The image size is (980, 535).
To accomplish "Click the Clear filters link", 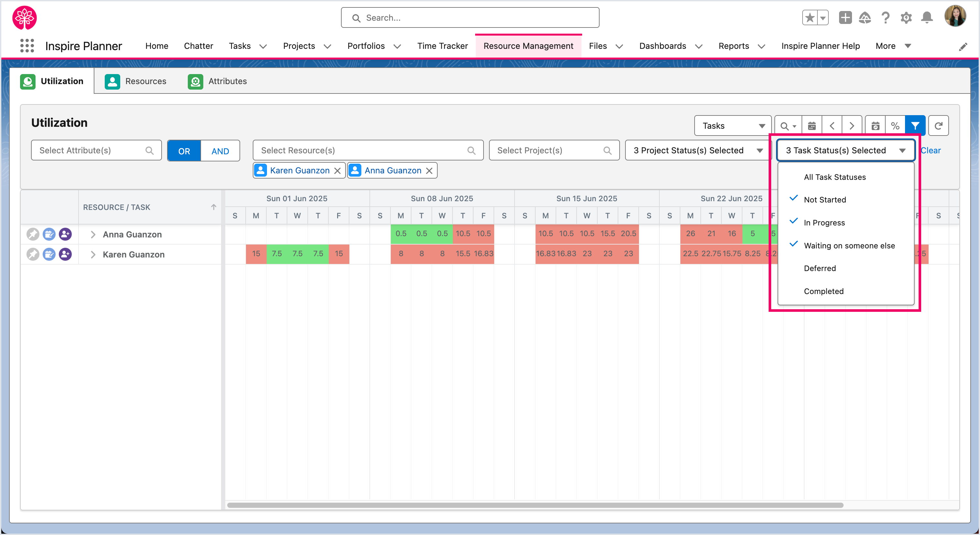I will point(931,150).
